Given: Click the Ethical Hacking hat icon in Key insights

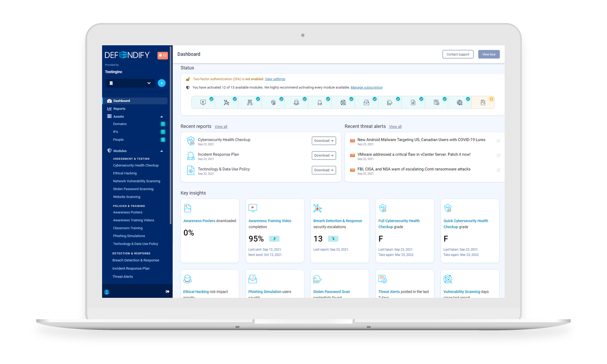Looking at the screenshot, I should [188, 279].
